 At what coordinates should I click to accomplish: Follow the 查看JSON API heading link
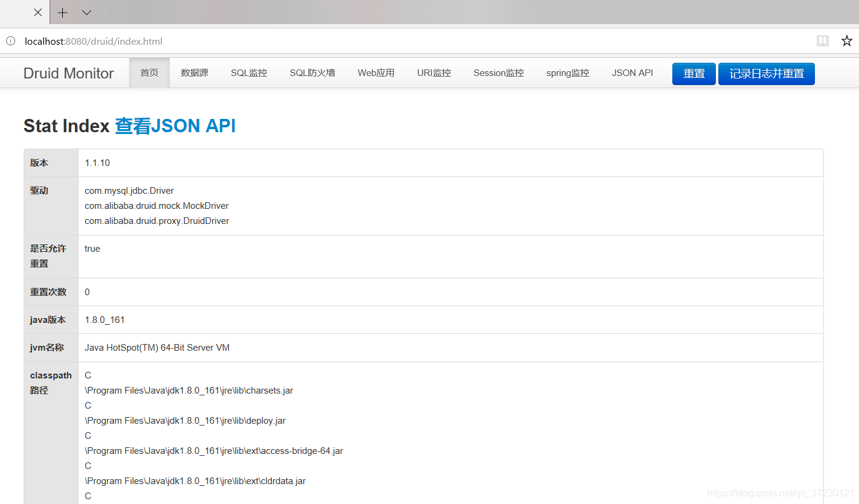[x=175, y=126]
